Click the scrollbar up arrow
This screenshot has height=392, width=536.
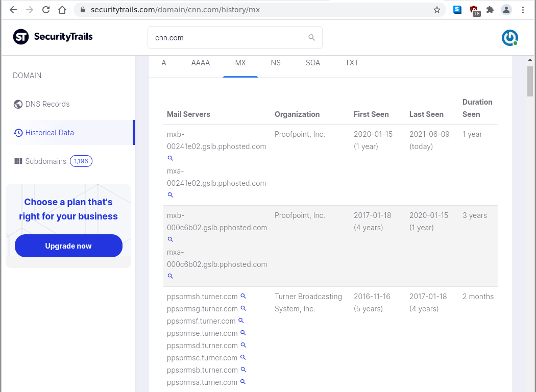coord(530,60)
